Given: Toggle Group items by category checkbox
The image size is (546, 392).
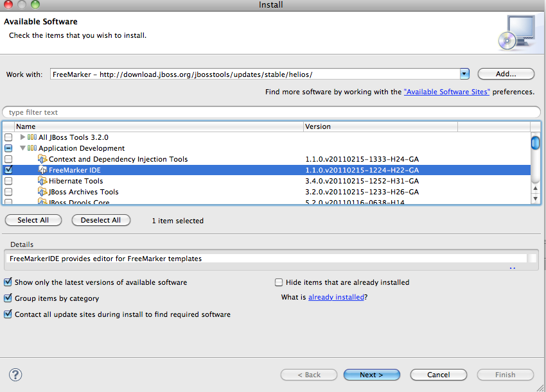Looking at the screenshot, I should [x=8, y=298].
